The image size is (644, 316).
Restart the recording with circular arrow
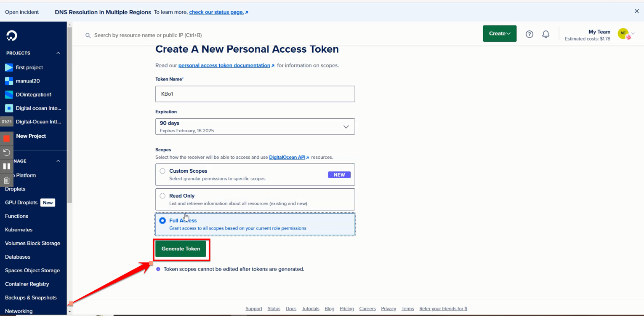(7, 152)
